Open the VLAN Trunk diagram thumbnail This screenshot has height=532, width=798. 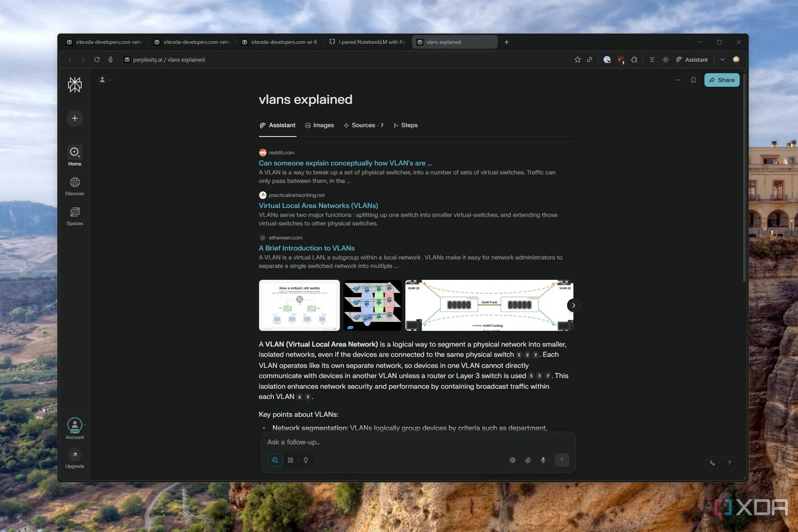pyautogui.click(x=489, y=305)
